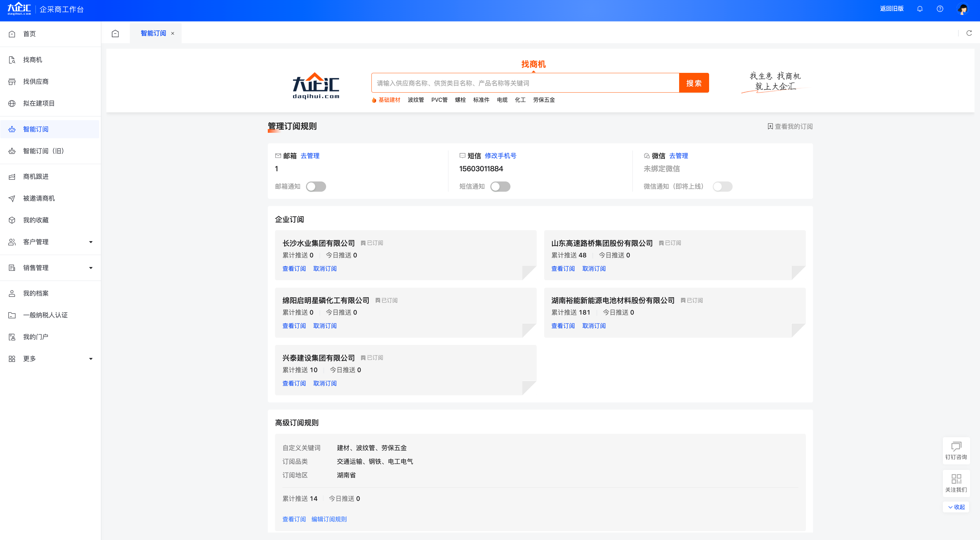Click the 被邀请商机 paper plane icon
The image size is (980, 540).
(12, 198)
